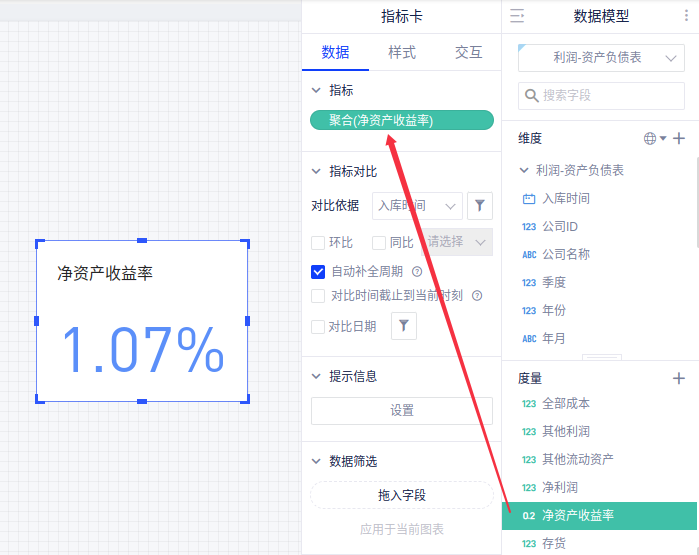Enable the 同比 checkbox

(379, 242)
